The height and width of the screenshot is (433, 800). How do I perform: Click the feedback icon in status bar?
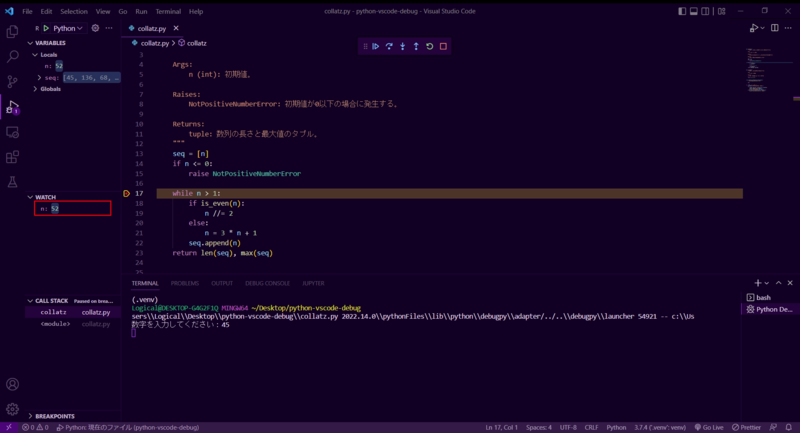coord(773,427)
